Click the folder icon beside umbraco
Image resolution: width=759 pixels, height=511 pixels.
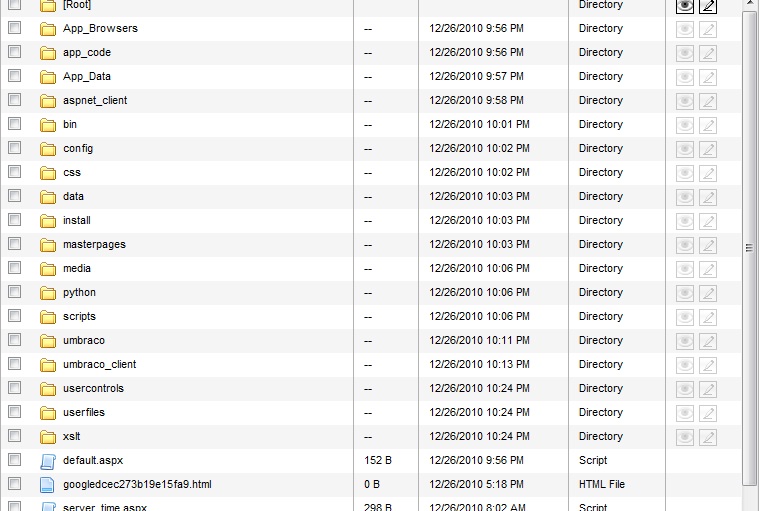click(48, 341)
